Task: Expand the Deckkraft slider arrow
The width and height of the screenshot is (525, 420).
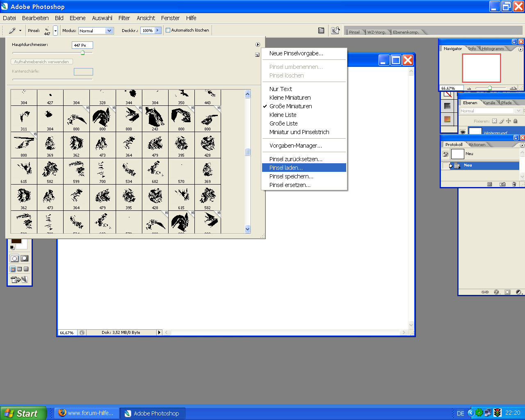Action: 157,30
